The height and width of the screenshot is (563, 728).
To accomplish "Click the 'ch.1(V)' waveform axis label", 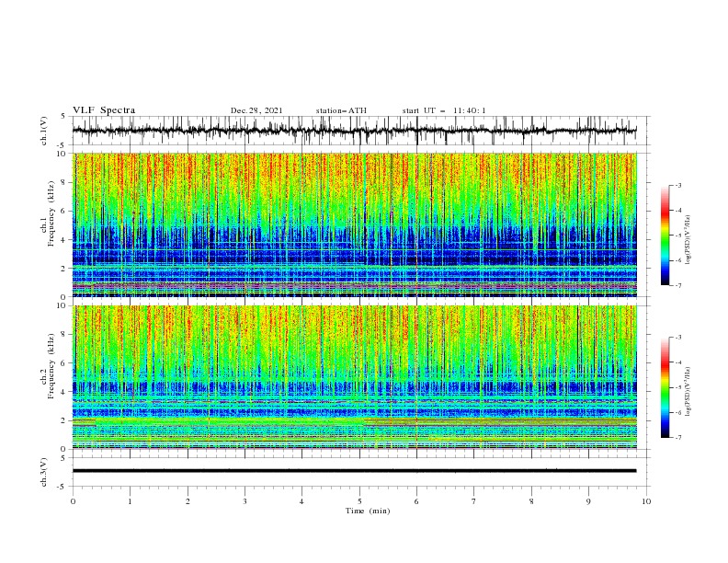I will (x=44, y=131).
